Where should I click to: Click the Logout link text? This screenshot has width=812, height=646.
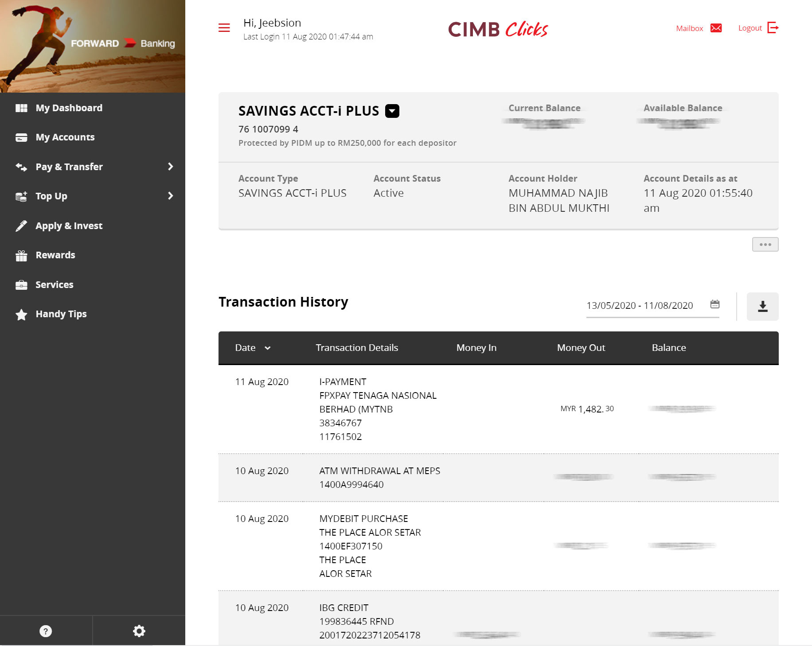[750, 28]
